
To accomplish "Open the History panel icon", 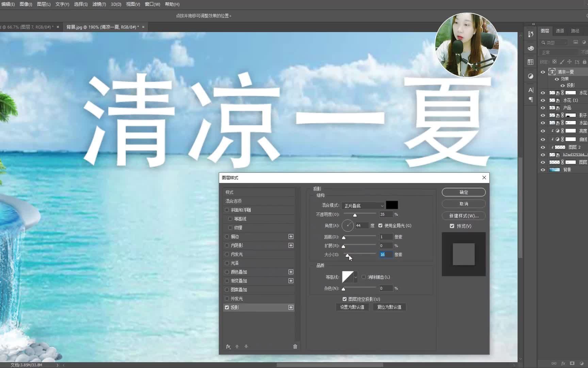I will click(x=530, y=34).
